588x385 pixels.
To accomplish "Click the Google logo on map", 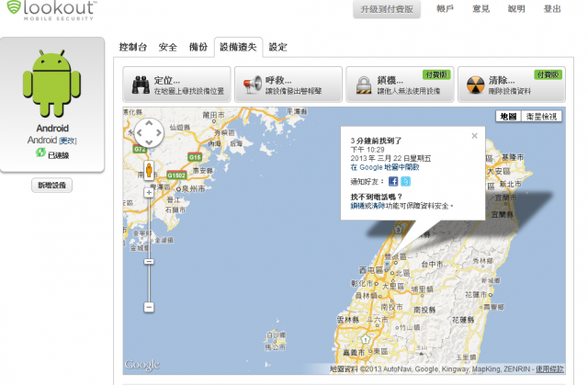I will pos(142,365).
